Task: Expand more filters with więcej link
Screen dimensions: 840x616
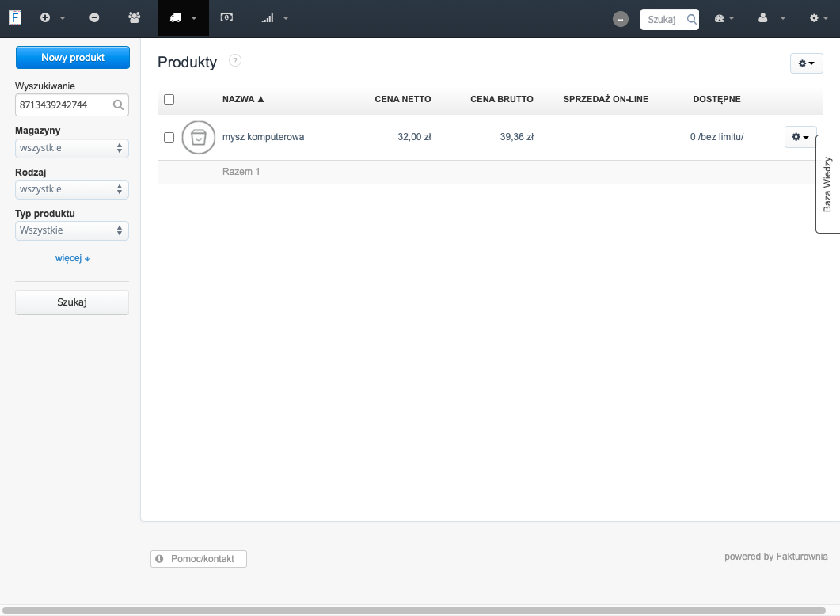Action: click(x=72, y=258)
